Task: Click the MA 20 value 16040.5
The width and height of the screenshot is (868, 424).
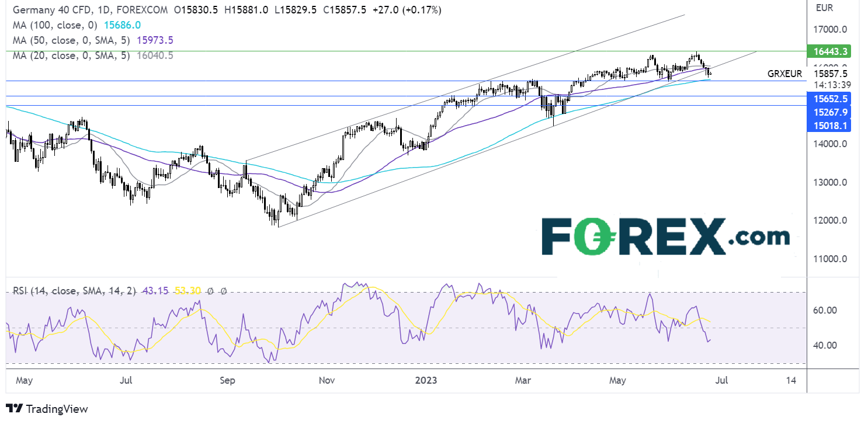Action: coord(154,56)
